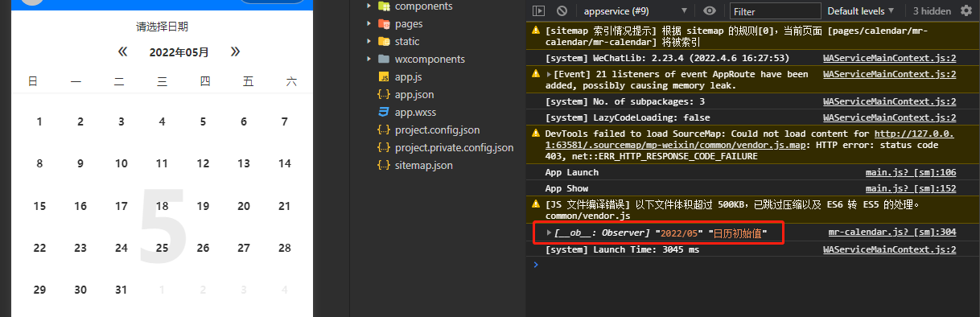Screen dimensions: 980x317
Task: Open WAServiceMainContext.js:2 link on WeChatLib row
Action: click(x=890, y=58)
